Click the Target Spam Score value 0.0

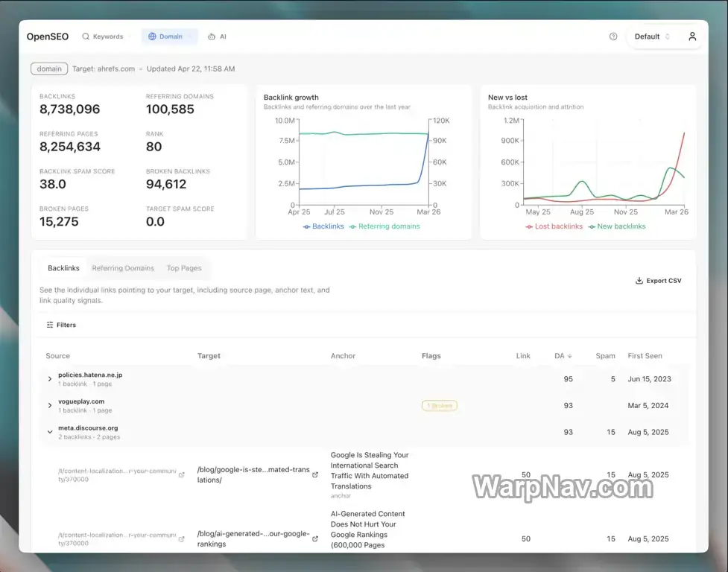click(155, 222)
